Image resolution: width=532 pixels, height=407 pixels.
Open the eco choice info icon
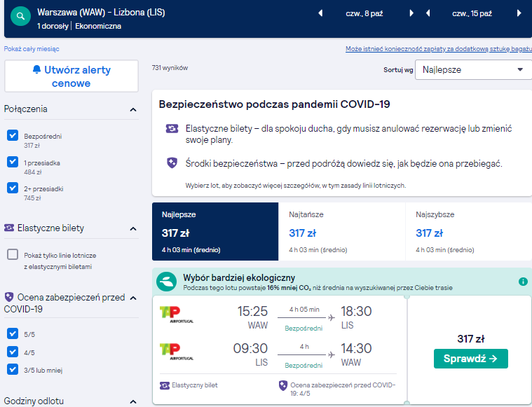click(x=523, y=282)
